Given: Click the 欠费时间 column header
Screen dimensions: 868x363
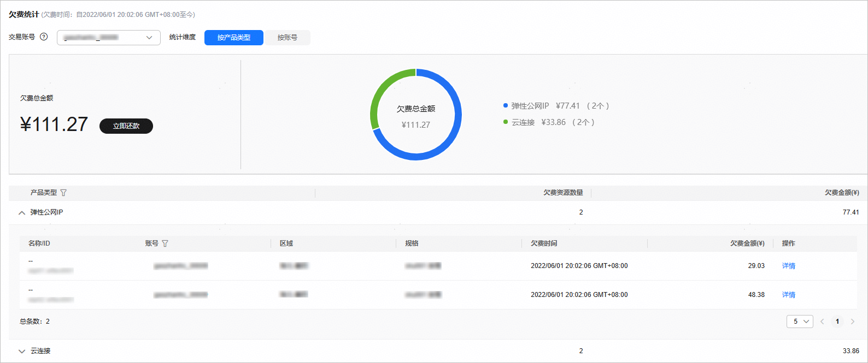Looking at the screenshot, I should pyautogui.click(x=544, y=243).
